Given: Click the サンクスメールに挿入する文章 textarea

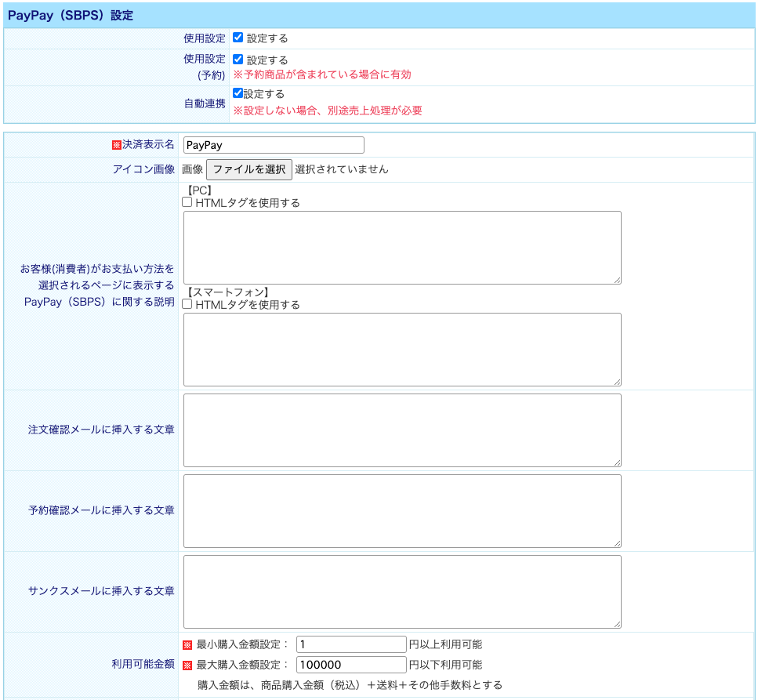Looking at the screenshot, I should [x=402, y=592].
